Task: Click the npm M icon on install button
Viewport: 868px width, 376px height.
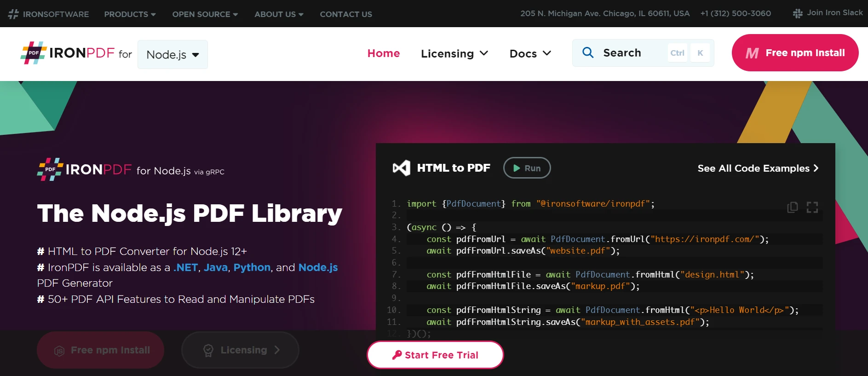Action: click(x=752, y=53)
